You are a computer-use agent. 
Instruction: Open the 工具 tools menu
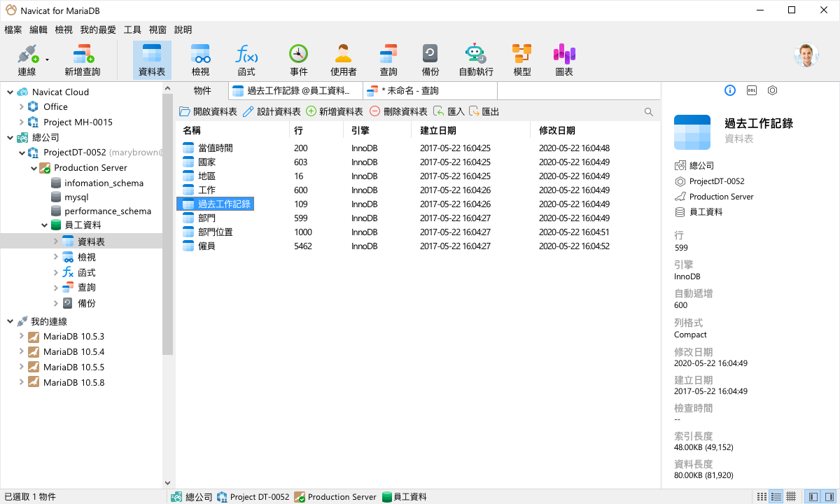132,30
